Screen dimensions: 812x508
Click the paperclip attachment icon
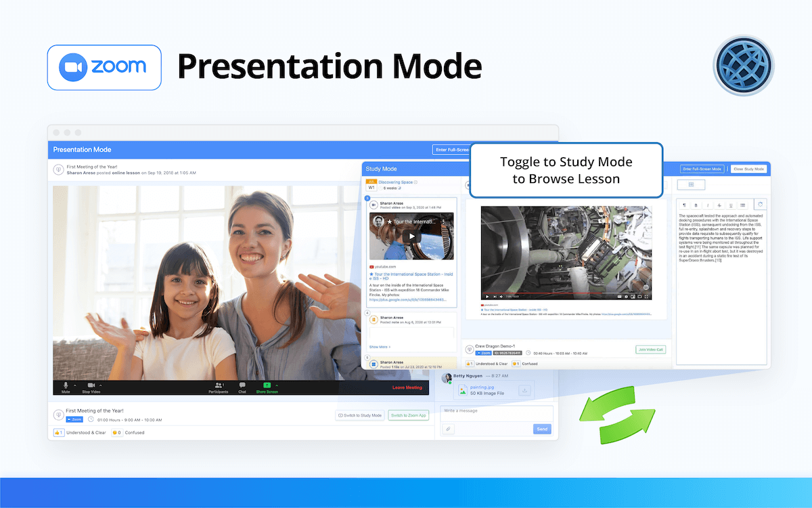[447, 429]
